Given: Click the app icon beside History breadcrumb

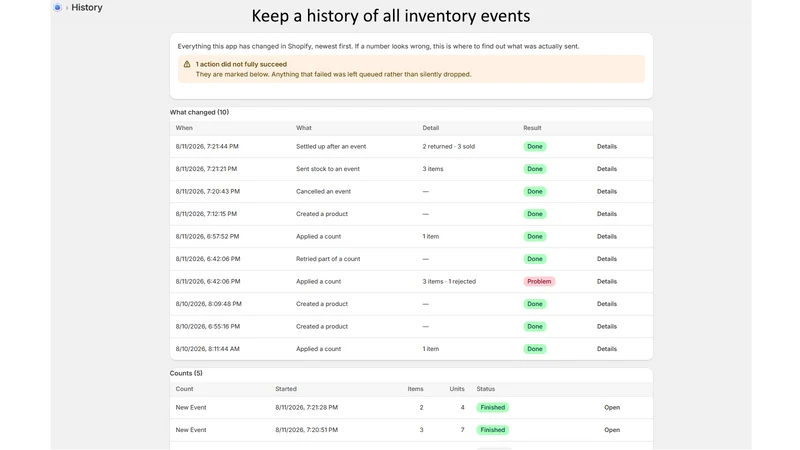Looking at the screenshot, I should click(57, 7).
